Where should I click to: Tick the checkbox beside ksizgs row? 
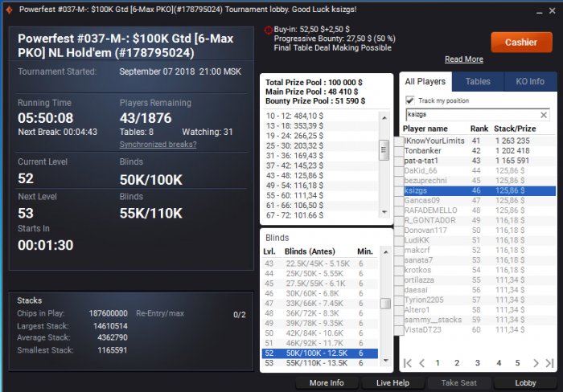pos(399,190)
